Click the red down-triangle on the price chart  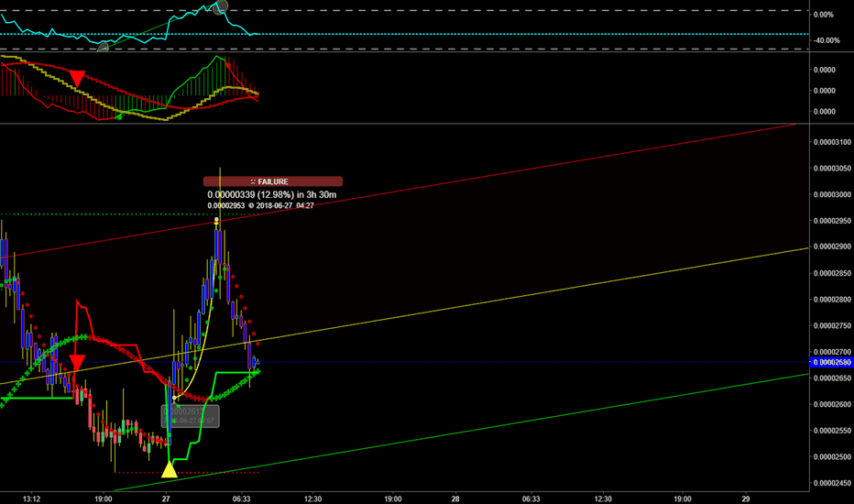tap(77, 363)
